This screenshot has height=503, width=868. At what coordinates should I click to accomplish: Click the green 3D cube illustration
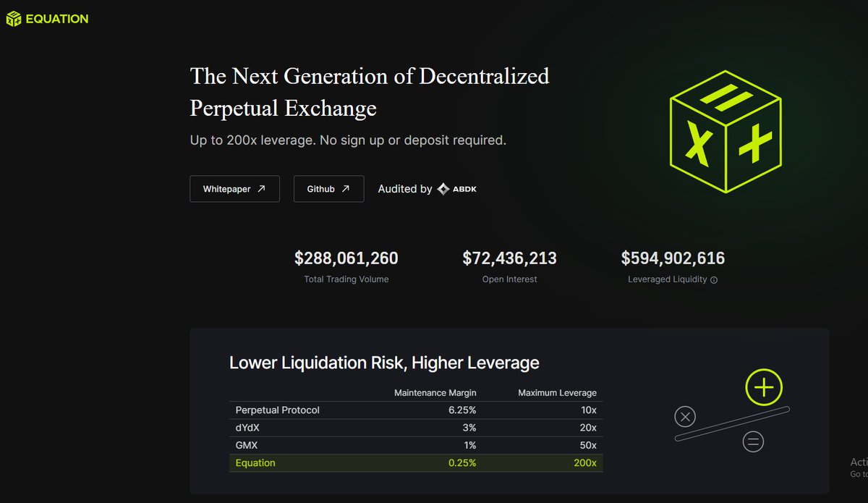click(726, 130)
